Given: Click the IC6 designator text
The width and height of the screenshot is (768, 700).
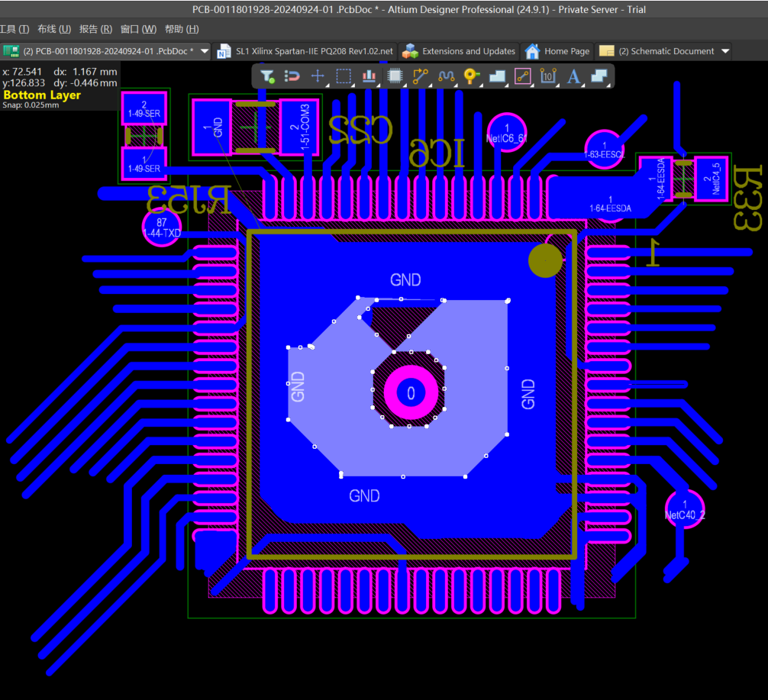Looking at the screenshot, I should coord(437,153).
